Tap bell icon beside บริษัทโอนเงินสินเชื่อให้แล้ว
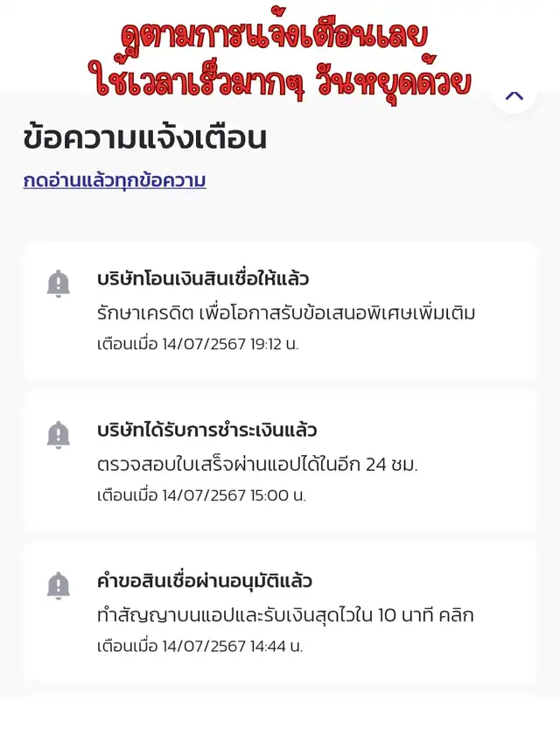The width and height of the screenshot is (560, 736). 59,284
